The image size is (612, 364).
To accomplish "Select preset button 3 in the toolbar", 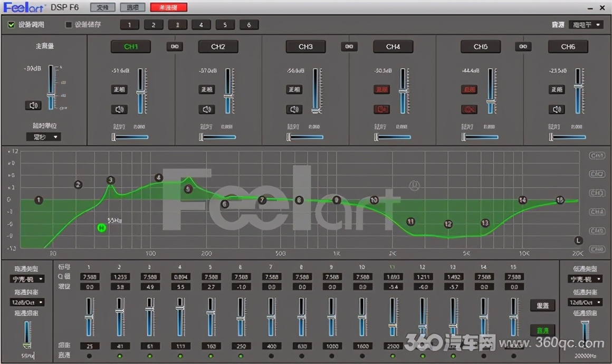I will [x=177, y=24].
